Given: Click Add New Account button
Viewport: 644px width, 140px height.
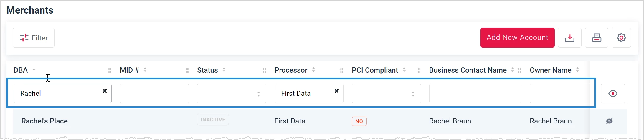Looking at the screenshot, I should (517, 38).
